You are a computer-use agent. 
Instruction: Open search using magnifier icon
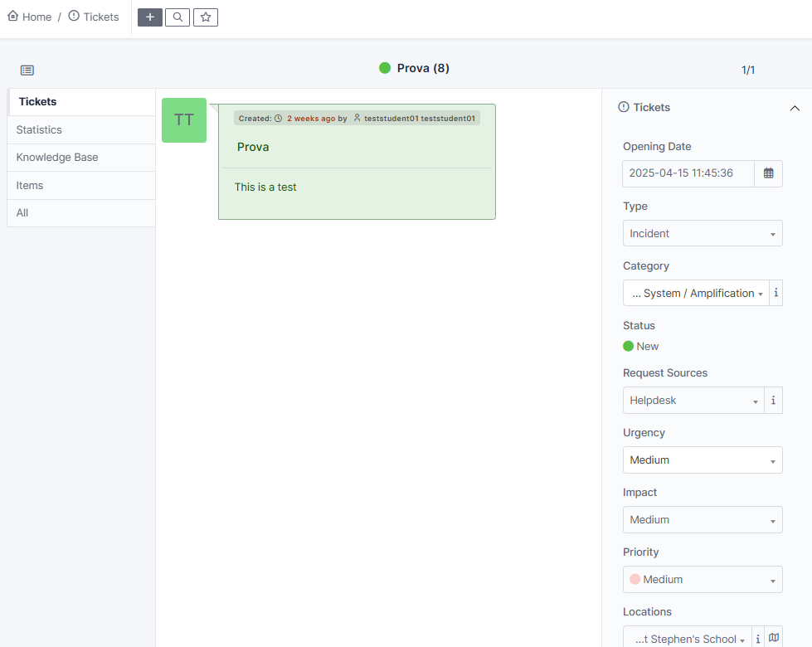pyautogui.click(x=177, y=17)
